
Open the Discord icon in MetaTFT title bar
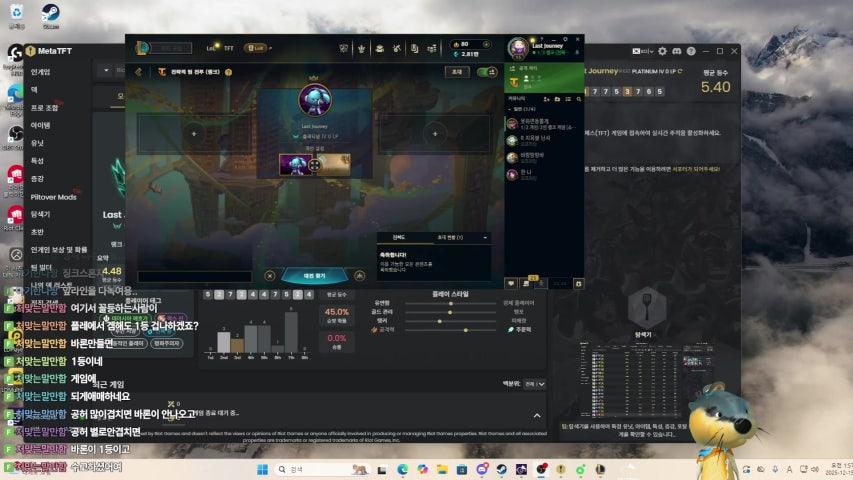point(677,51)
